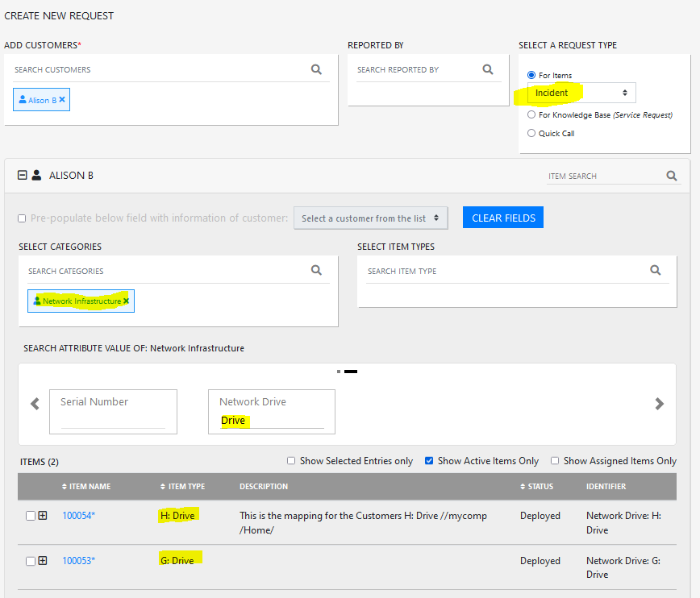Go to next attribute fields with right arrow

[x=660, y=404]
